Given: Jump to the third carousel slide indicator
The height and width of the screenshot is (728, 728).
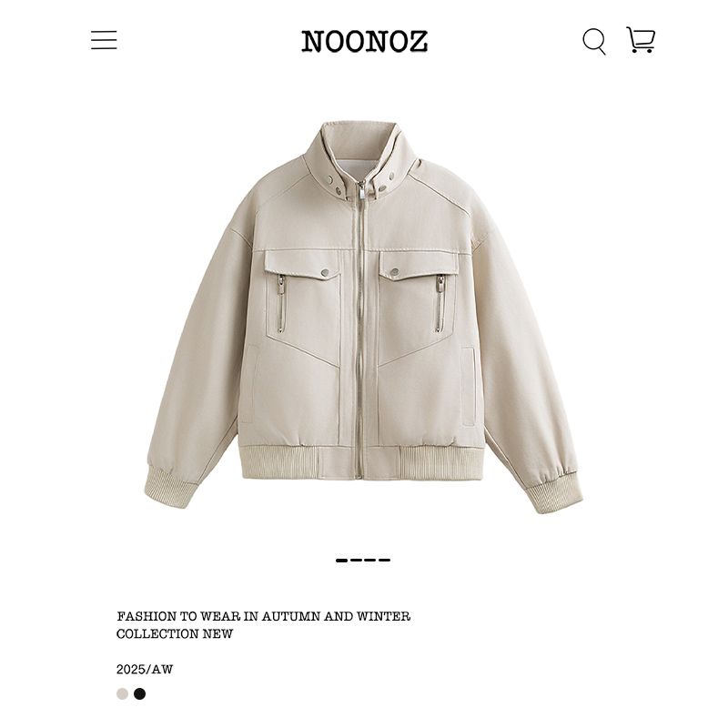Looking at the screenshot, I should point(370,561).
